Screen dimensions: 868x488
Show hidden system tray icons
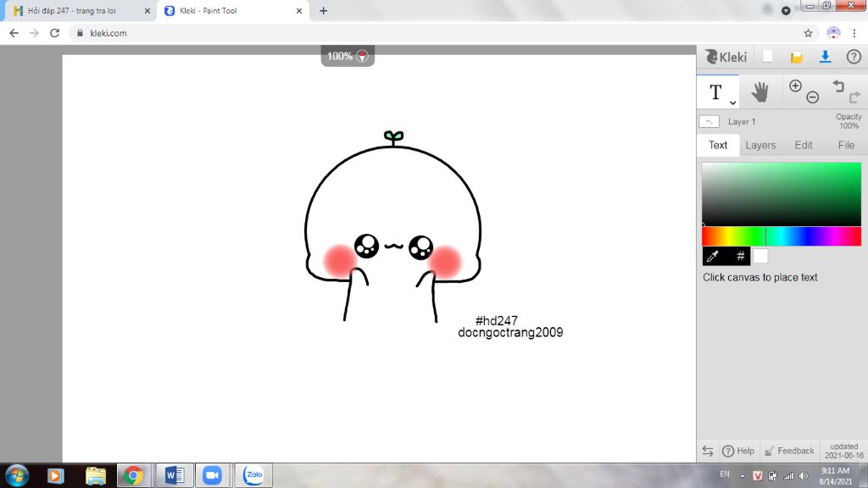[743, 476]
